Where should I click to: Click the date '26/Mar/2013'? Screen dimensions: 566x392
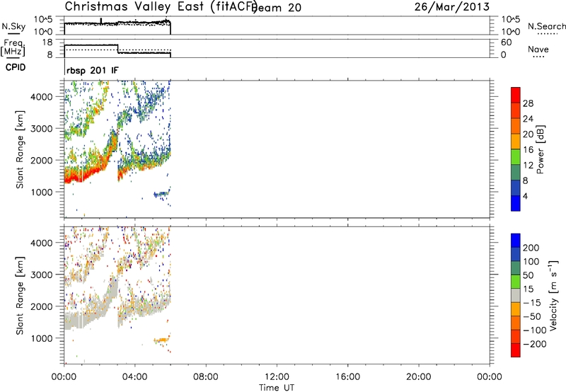tap(452, 6)
